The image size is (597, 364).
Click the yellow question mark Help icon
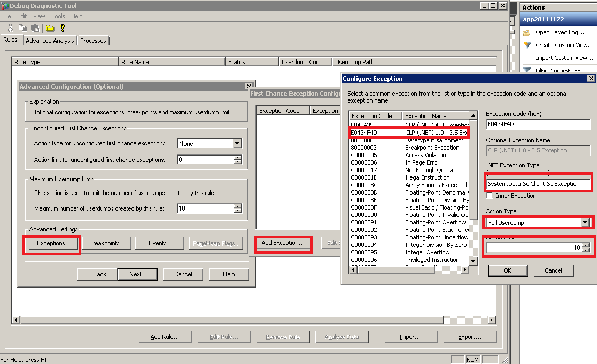(x=63, y=28)
